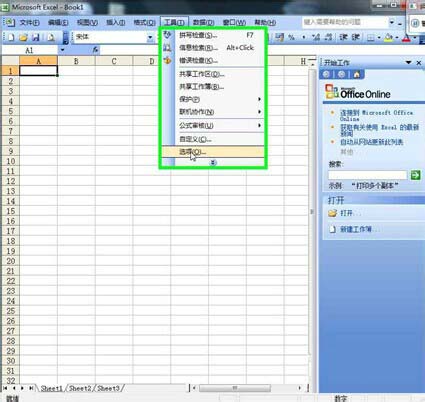Screen dimensions: 425x402
Task: Expand the full Tools menu with chevron
Action: point(213,163)
